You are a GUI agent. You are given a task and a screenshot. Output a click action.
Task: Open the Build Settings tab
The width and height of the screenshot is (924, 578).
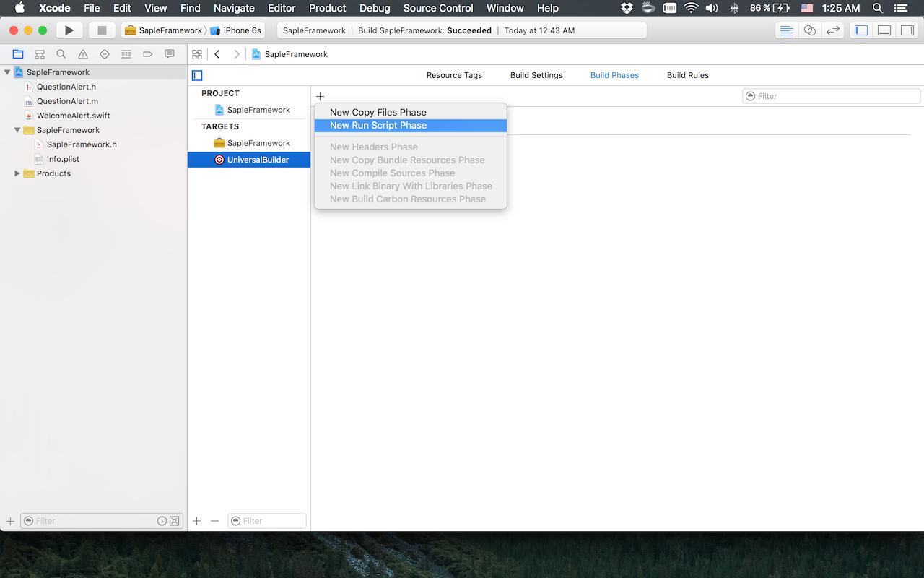tap(536, 75)
